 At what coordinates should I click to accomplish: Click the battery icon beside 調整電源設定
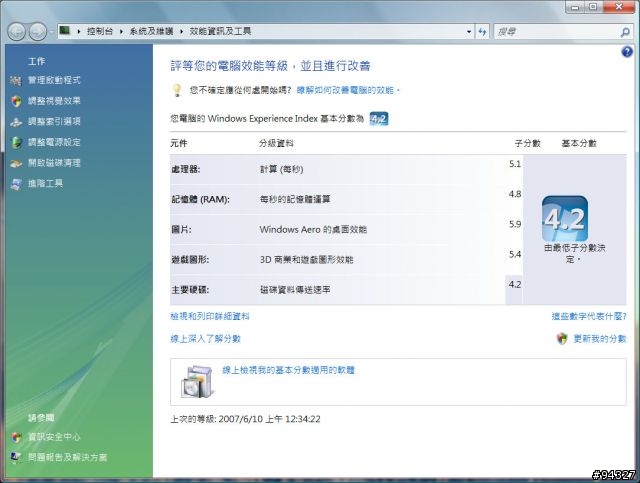click(x=17, y=142)
